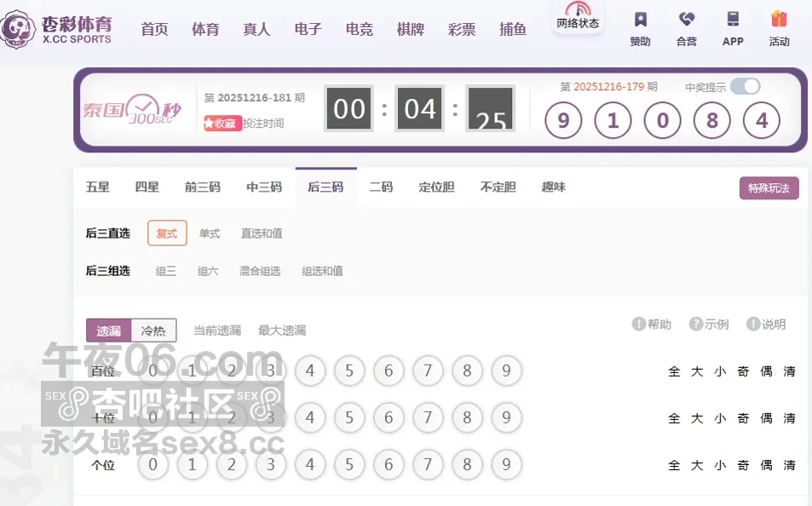
Task: Open the 彩票 navigation item
Action: 462,29
